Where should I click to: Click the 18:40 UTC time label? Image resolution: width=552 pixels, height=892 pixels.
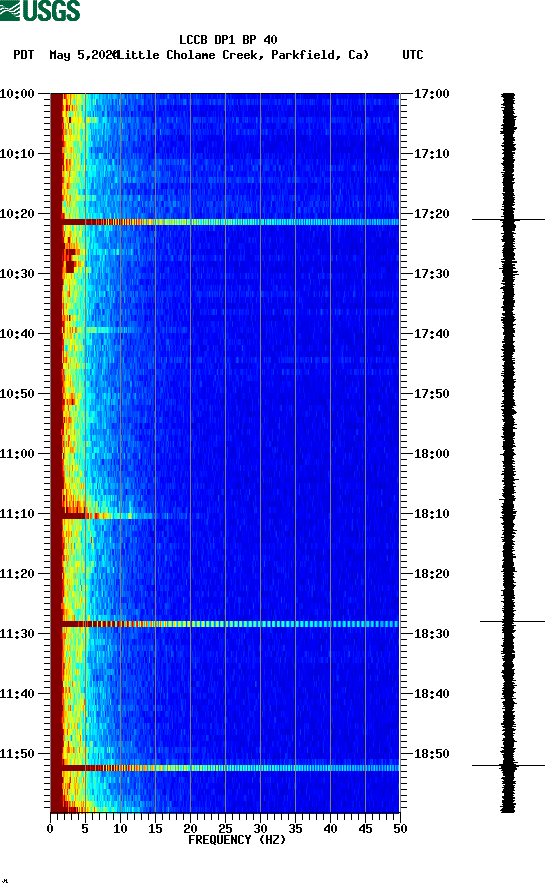coord(431,694)
